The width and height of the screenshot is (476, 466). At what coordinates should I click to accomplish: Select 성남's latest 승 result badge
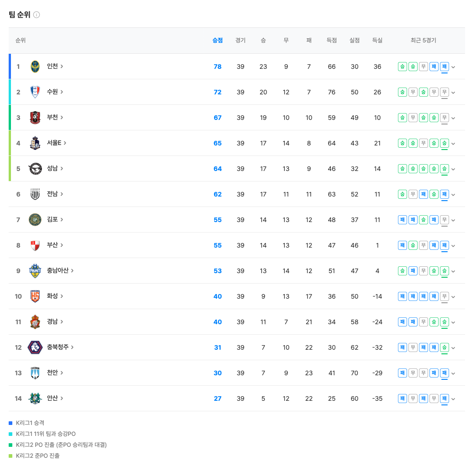444,168
